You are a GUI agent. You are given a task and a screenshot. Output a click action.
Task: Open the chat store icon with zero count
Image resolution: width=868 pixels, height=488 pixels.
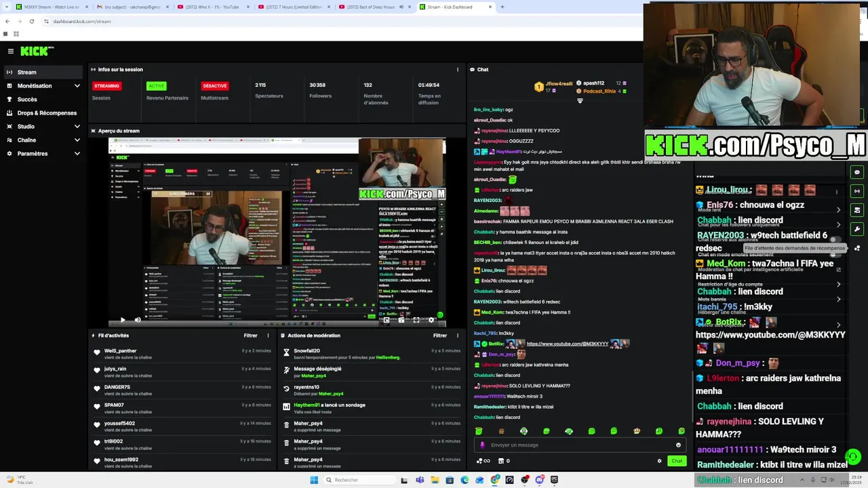tap(504, 461)
